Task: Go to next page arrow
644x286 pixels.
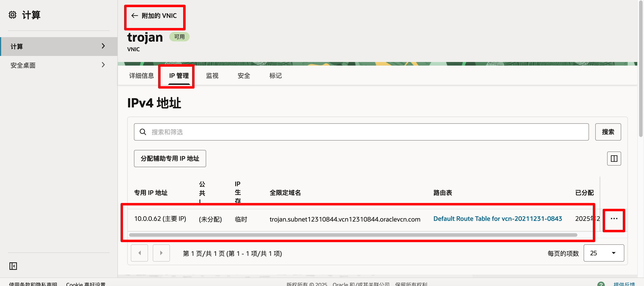Action: tap(161, 253)
